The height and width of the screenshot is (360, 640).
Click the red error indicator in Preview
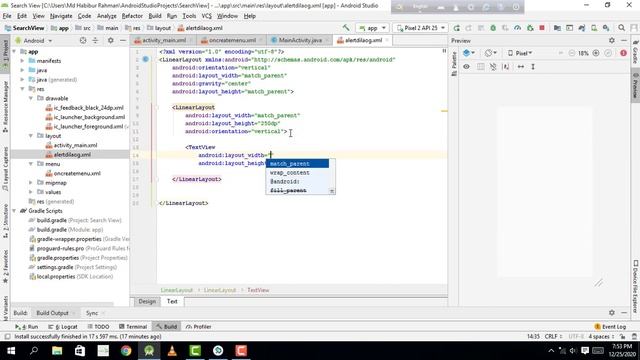click(623, 53)
